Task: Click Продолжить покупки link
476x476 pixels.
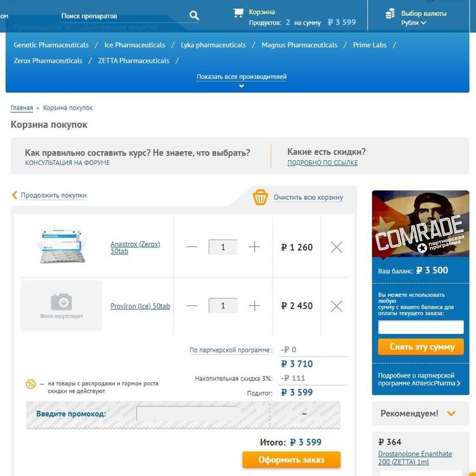Action: [53, 195]
